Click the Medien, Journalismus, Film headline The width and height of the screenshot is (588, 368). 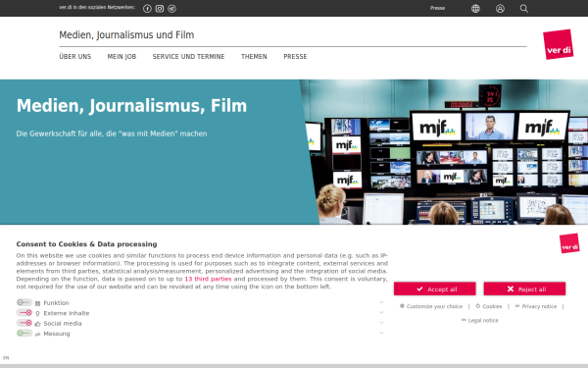[131, 106]
